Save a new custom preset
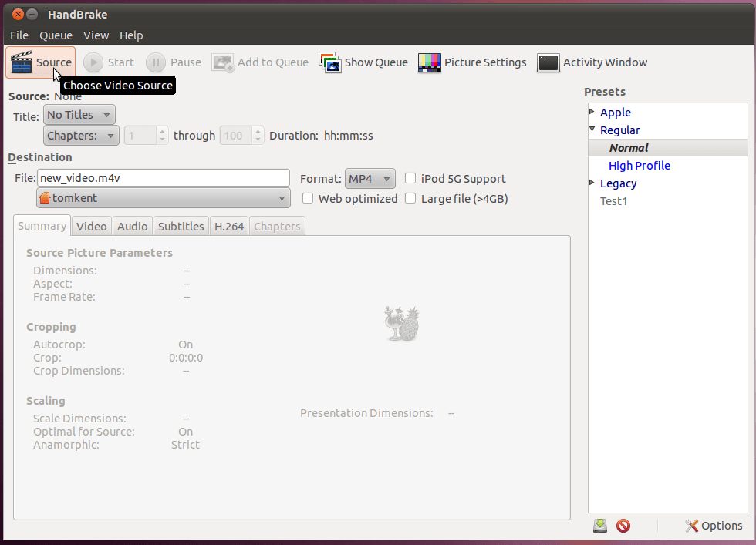The height and width of the screenshot is (545, 756). tap(600, 525)
